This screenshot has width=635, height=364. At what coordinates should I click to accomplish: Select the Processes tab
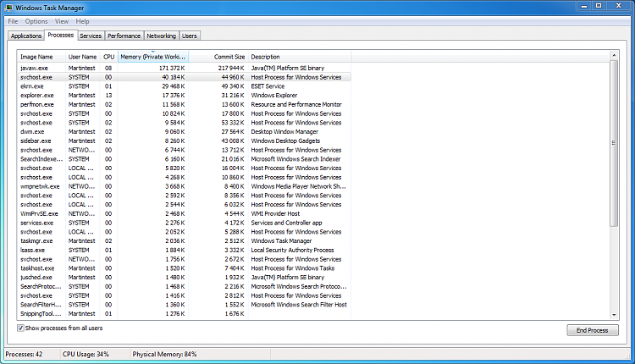[x=61, y=36]
